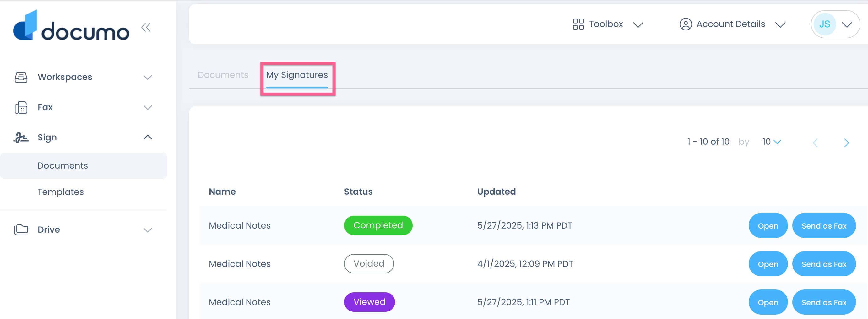
Task: Click the Toolbox grid icon
Action: click(x=578, y=24)
